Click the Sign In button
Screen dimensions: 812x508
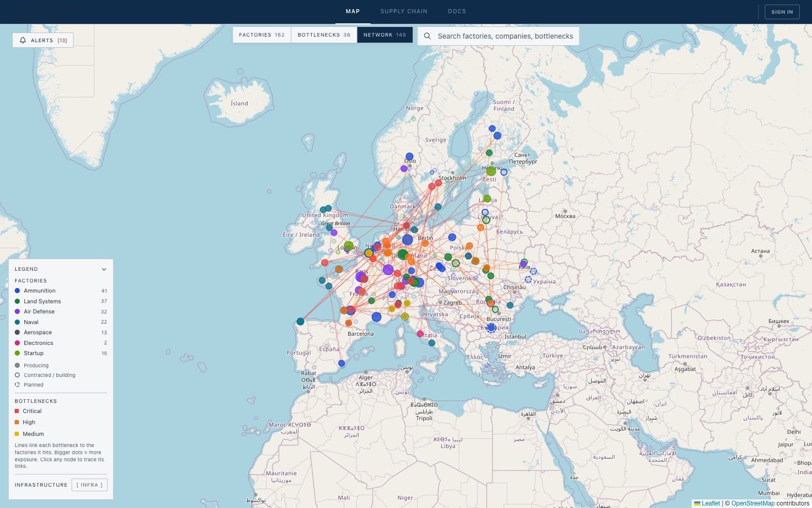coord(782,12)
